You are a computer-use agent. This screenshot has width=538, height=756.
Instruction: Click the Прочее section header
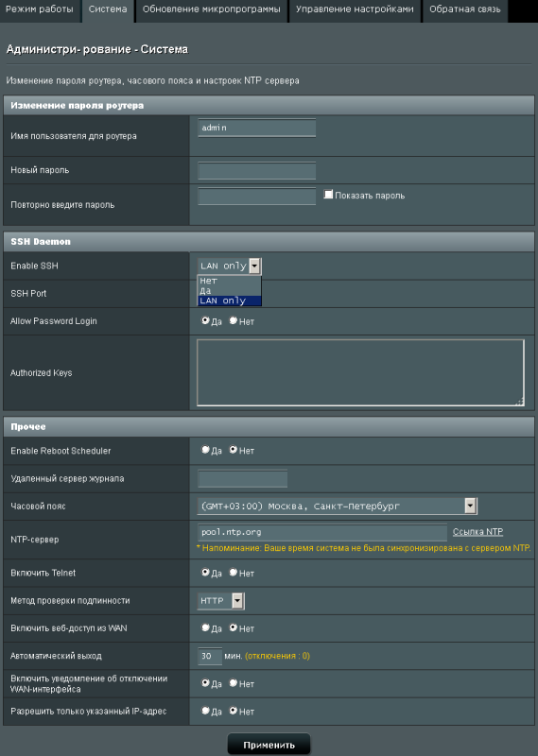pos(269,427)
